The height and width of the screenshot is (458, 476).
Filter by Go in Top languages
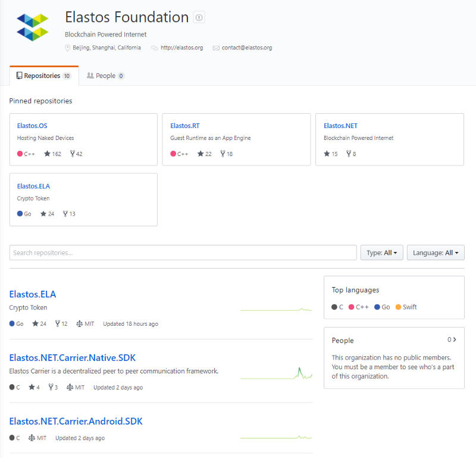coord(382,307)
